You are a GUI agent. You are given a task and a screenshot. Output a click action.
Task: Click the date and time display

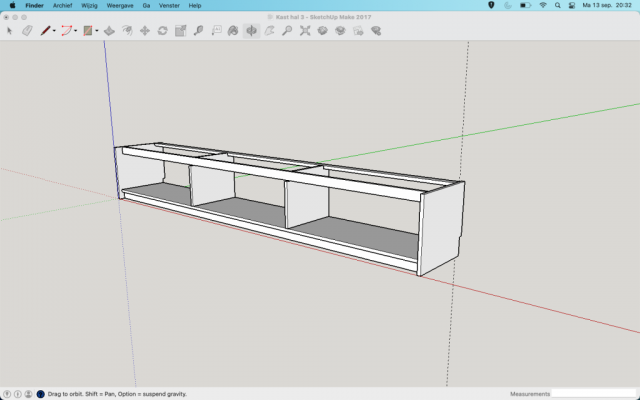[607, 5]
